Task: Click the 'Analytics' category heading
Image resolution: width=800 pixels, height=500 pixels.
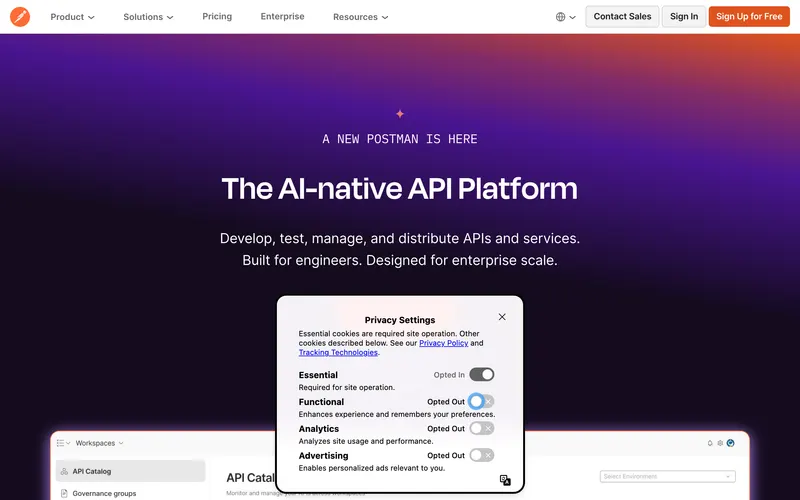Action: tap(319, 429)
